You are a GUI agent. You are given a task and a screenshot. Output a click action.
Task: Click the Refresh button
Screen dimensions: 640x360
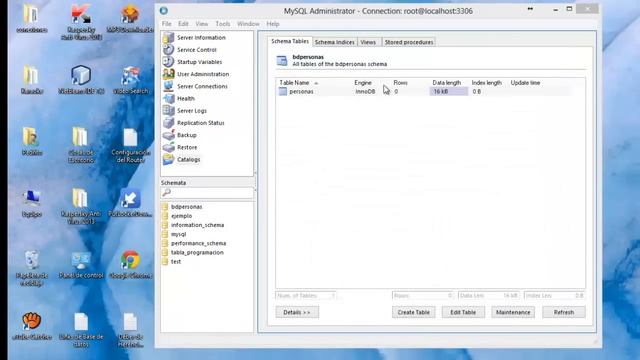click(x=564, y=312)
